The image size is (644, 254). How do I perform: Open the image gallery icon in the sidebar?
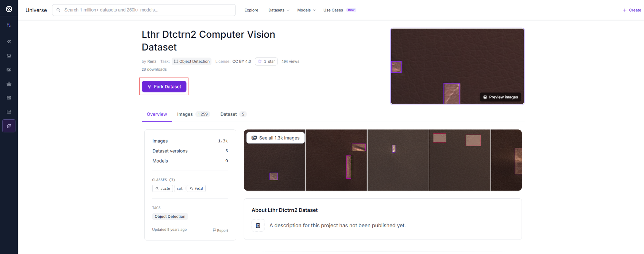click(x=9, y=70)
